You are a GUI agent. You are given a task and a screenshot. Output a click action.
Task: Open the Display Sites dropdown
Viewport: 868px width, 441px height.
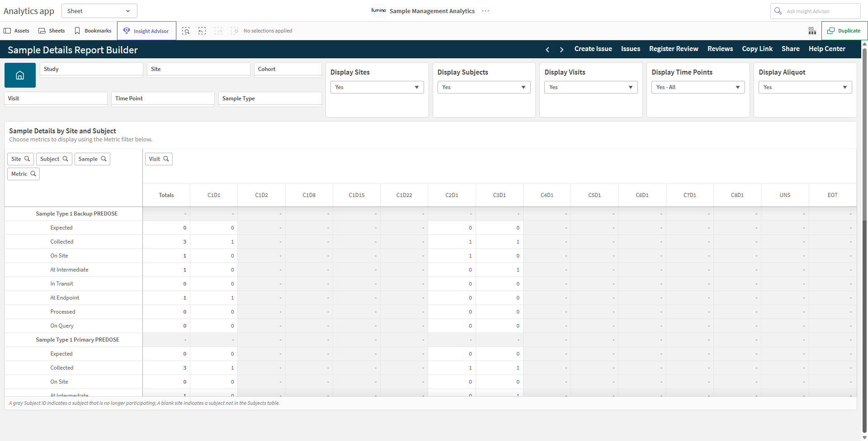(x=377, y=87)
